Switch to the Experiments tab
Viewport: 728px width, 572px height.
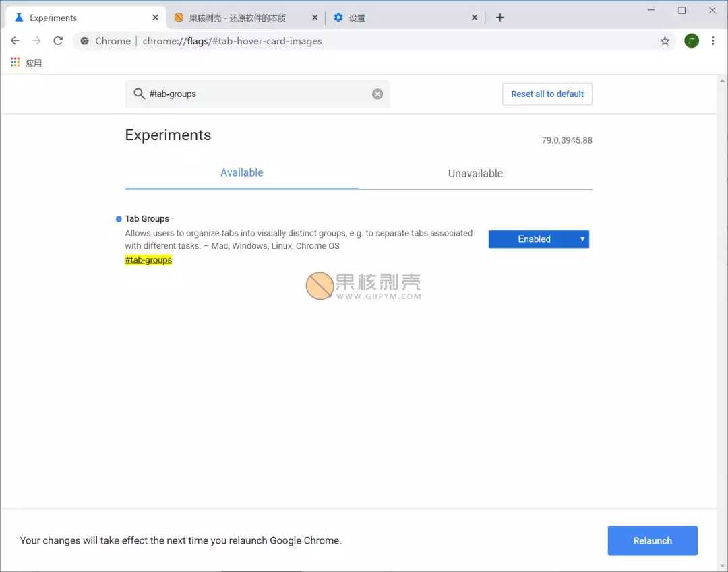point(86,18)
